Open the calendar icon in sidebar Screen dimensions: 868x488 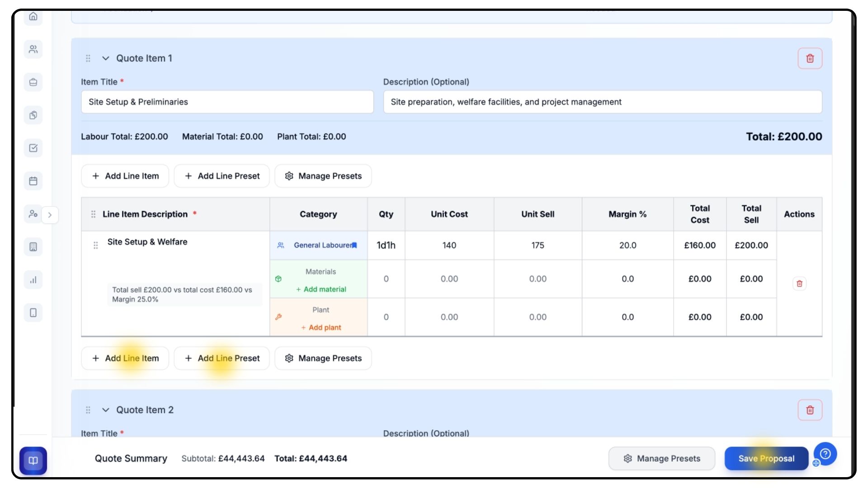33,181
